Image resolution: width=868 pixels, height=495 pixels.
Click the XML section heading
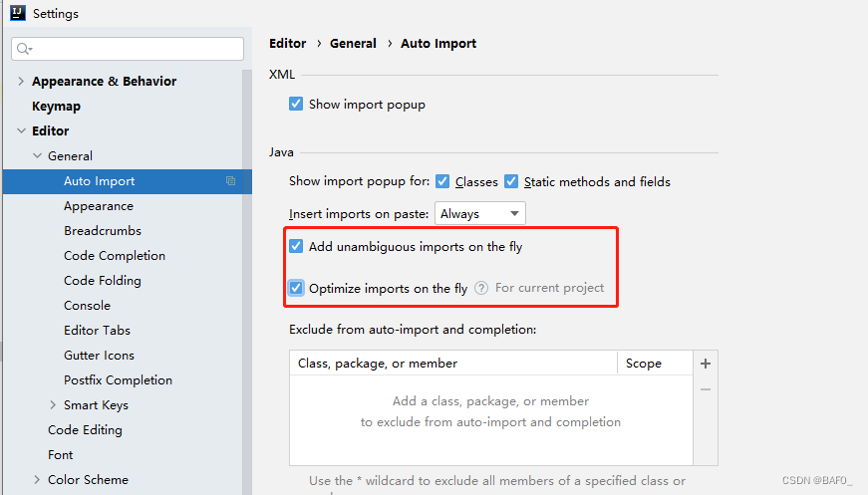[282, 74]
